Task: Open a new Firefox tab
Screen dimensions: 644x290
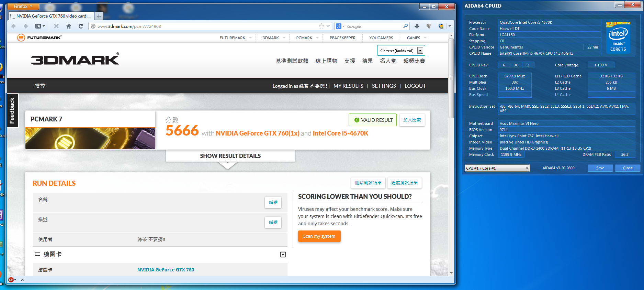Action: (99, 16)
